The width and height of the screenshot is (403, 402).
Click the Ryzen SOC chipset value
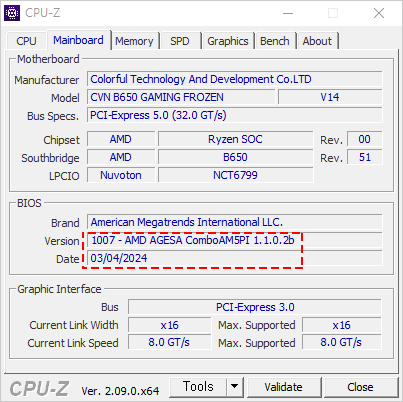235,139
